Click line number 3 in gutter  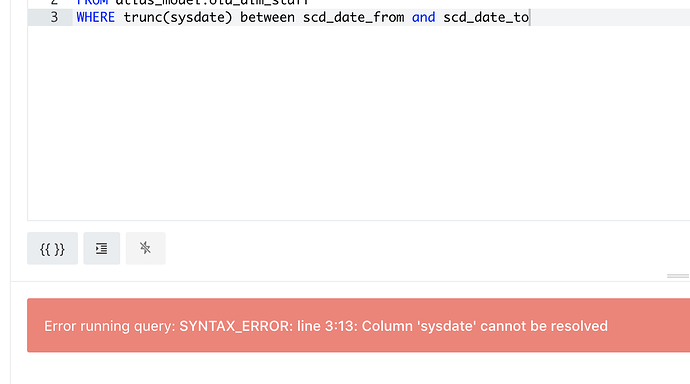[x=54, y=18]
